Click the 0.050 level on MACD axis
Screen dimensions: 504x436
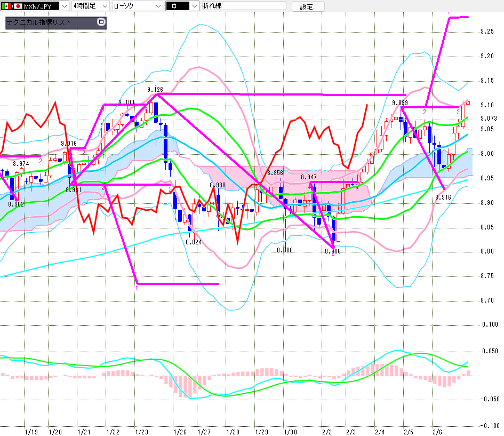tap(490, 351)
